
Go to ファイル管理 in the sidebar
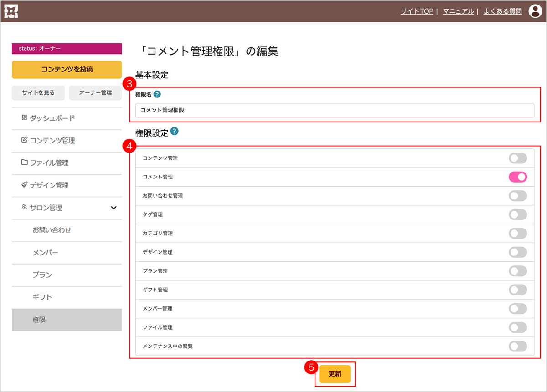49,163
